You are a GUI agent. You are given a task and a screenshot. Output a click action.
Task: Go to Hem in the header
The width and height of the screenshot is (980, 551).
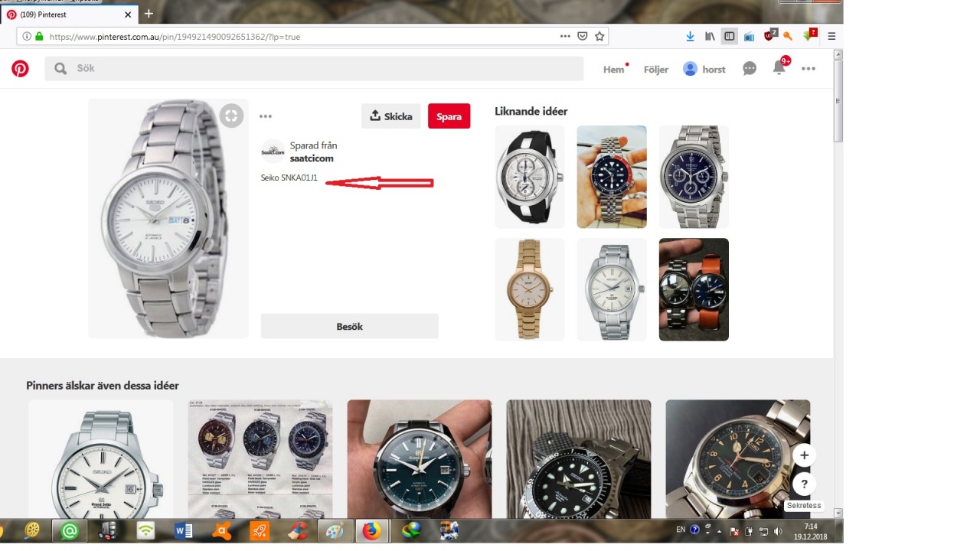click(614, 69)
